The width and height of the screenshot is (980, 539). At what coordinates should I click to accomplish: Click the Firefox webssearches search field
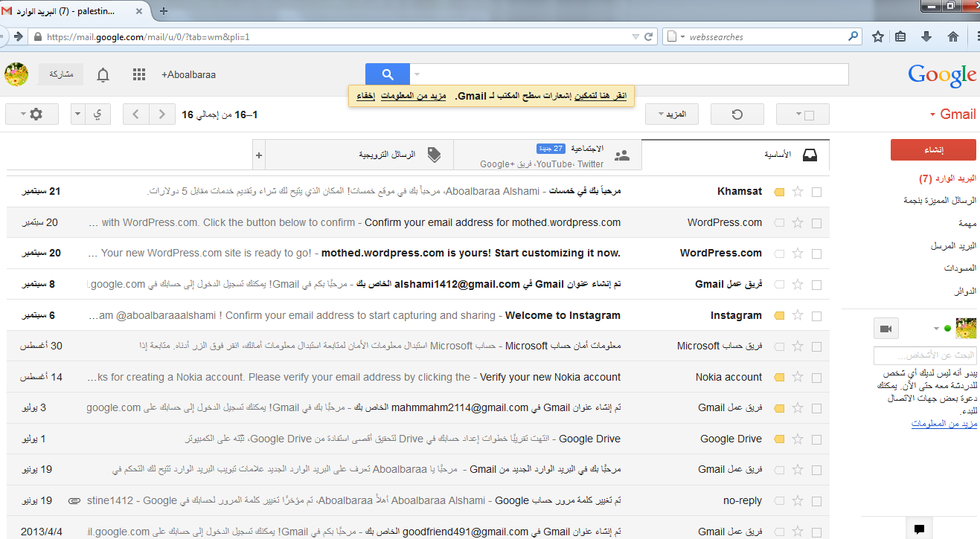pyautogui.click(x=763, y=36)
